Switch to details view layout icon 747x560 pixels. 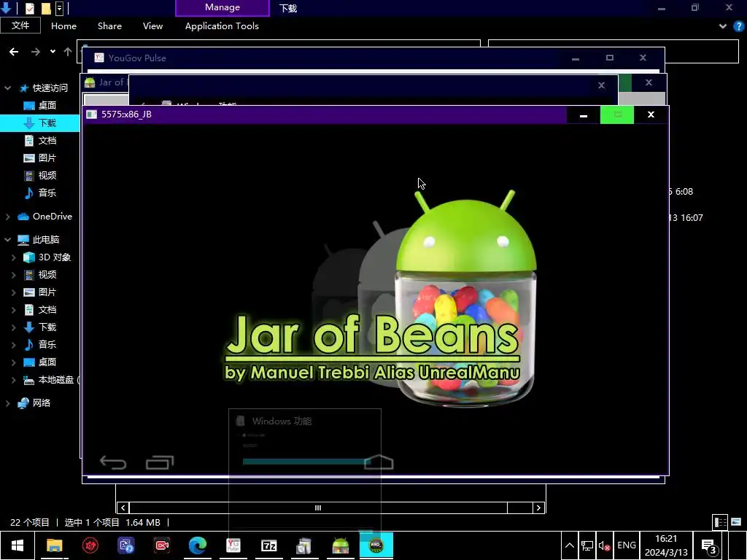pyautogui.click(x=720, y=522)
